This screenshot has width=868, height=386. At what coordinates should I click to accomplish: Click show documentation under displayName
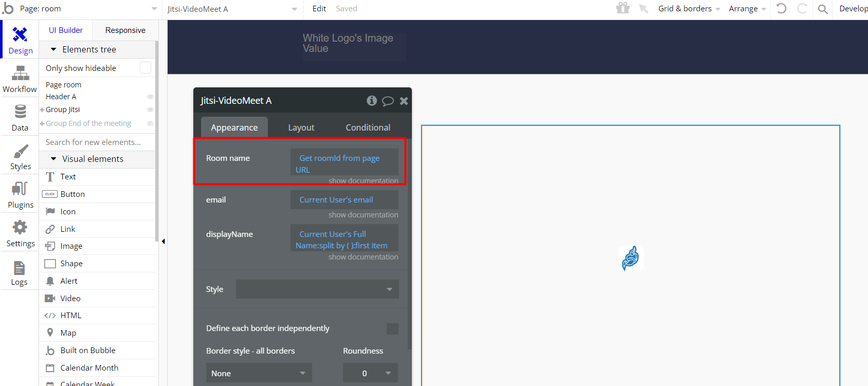point(364,257)
